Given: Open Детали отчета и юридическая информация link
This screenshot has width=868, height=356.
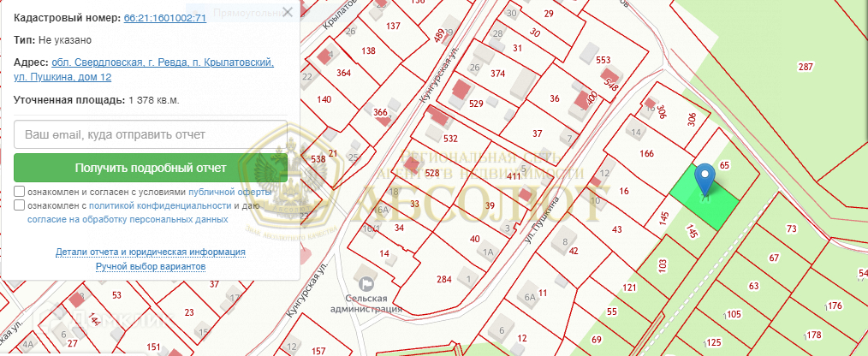Looking at the screenshot, I should [151, 252].
